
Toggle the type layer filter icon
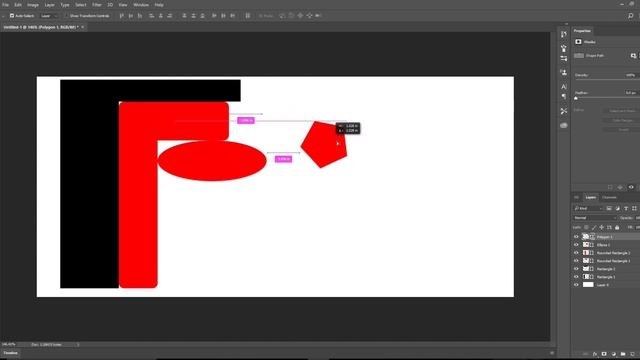tap(626, 208)
